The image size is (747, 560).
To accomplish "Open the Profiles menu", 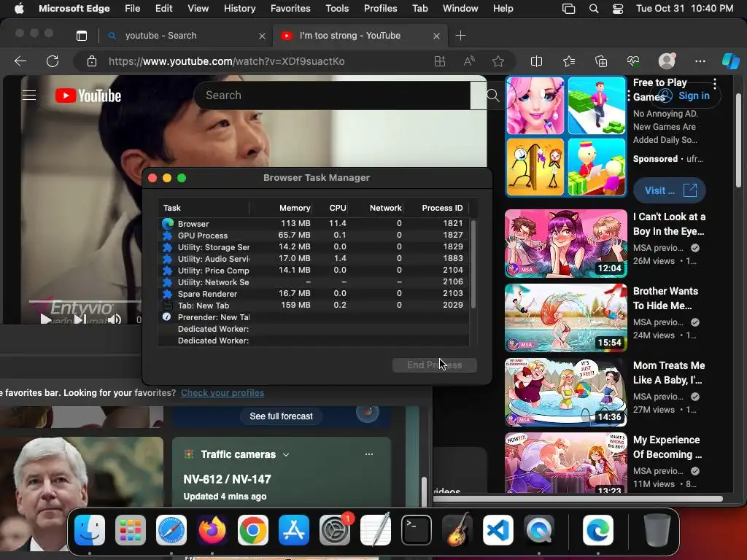I will 380,9.
